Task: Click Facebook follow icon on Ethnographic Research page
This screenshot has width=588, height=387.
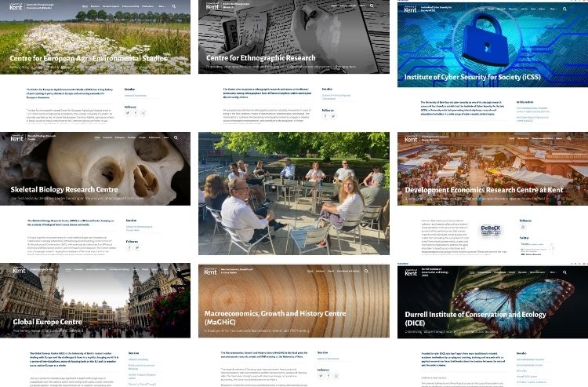Action: [x=325, y=116]
